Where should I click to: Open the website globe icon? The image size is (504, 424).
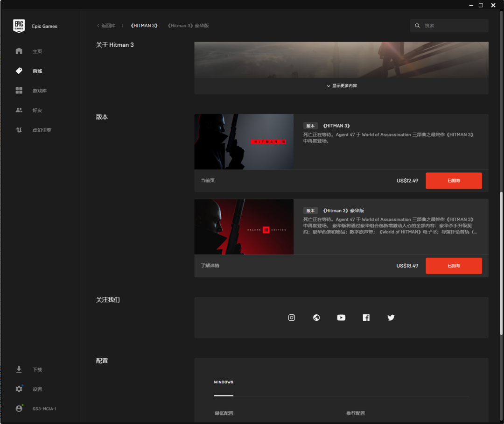click(x=316, y=318)
